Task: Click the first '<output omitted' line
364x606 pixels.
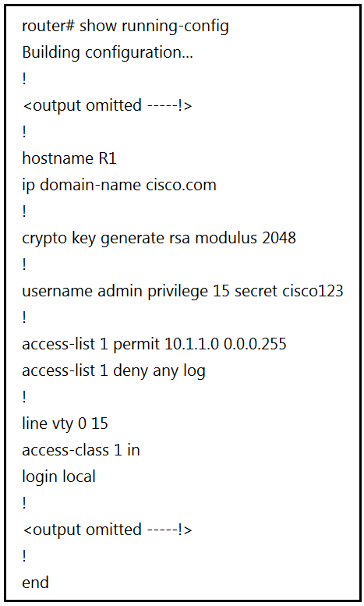Action: point(107,105)
